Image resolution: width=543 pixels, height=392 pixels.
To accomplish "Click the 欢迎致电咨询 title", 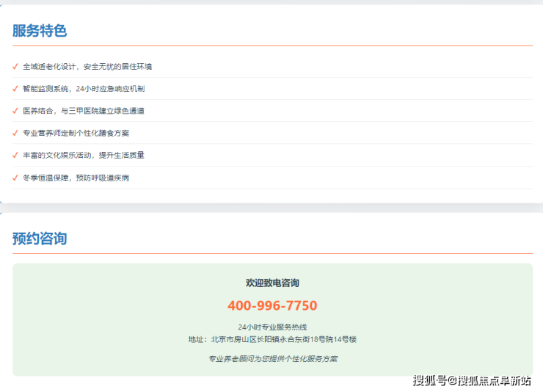I will pos(272,283).
